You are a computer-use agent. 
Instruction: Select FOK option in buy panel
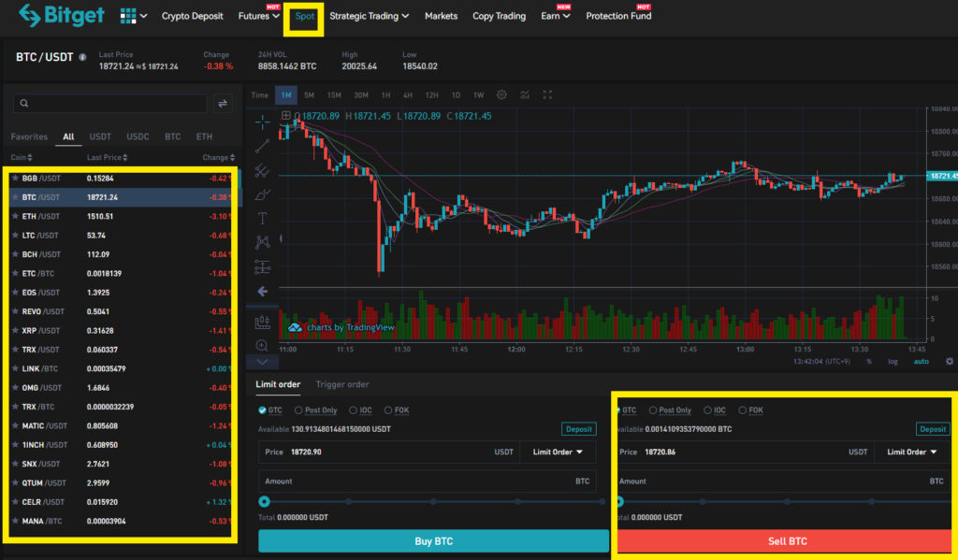click(397, 410)
